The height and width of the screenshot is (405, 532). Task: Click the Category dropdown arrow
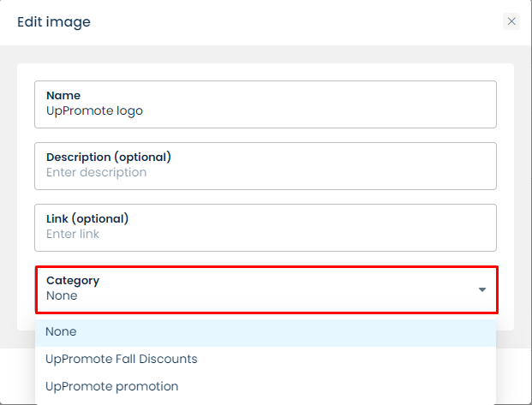[482, 289]
